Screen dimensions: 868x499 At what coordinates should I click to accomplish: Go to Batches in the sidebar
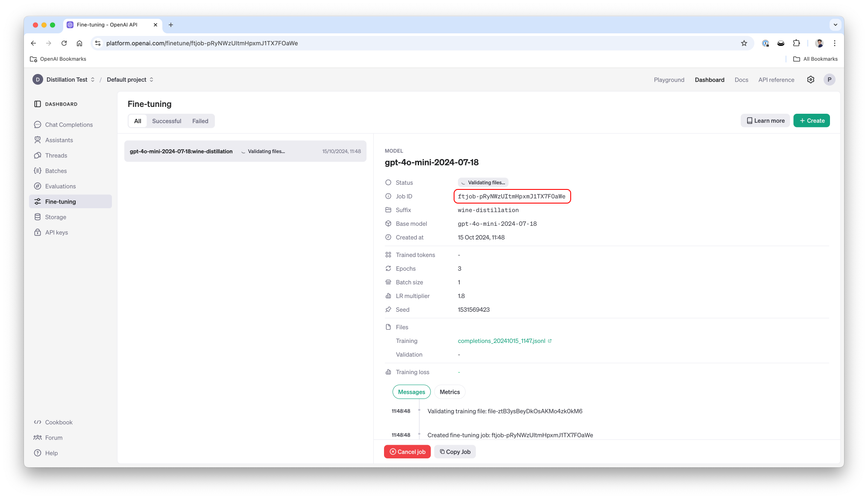coord(56,171)
